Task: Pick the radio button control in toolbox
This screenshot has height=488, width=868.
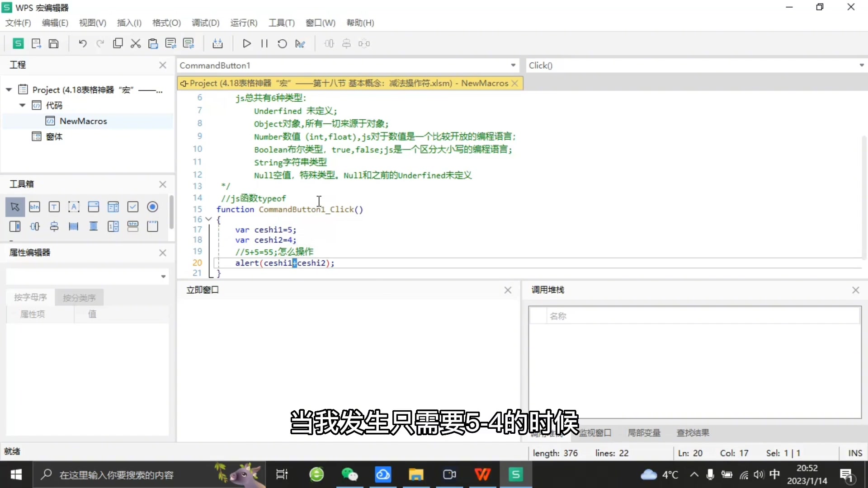Action: 152,207
